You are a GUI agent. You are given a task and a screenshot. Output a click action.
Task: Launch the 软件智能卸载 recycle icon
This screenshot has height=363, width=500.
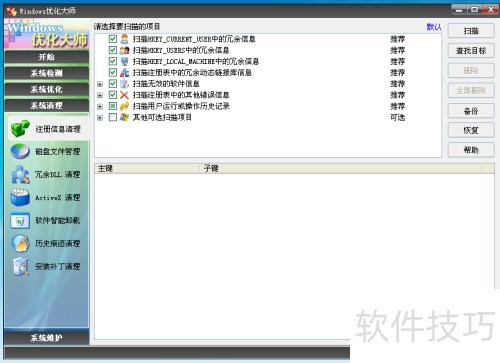click(20, 221)
